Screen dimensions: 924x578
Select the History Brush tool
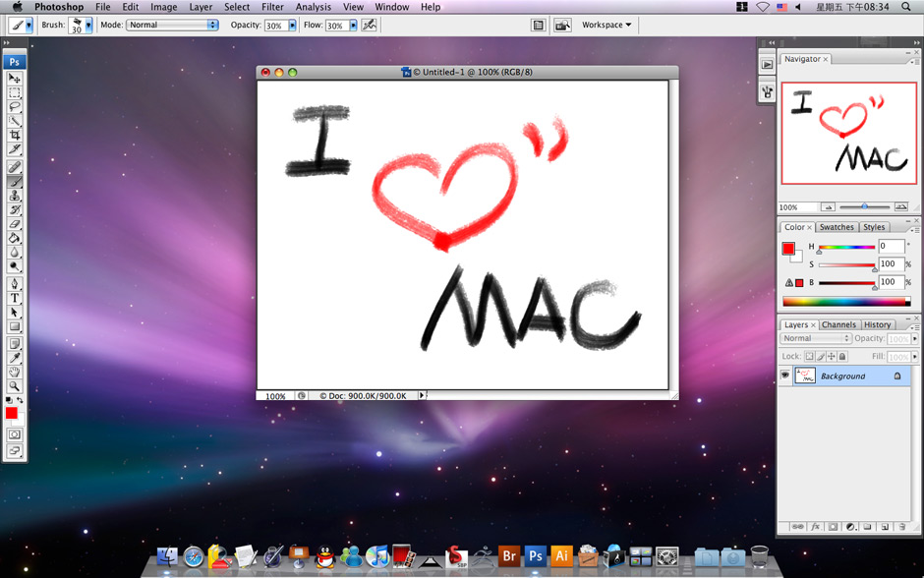tap(14, 209)
